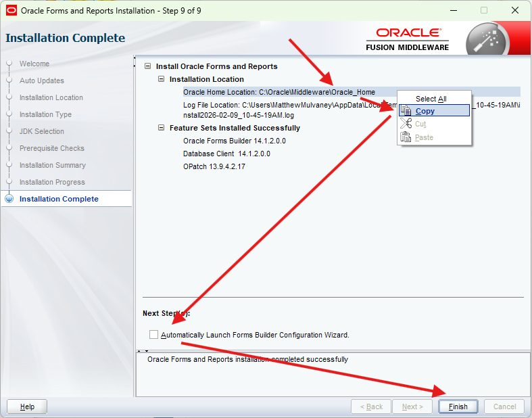The image size is (532, 418).
Task: Click the Installation Location heading in tree
Action: (207, 78)
